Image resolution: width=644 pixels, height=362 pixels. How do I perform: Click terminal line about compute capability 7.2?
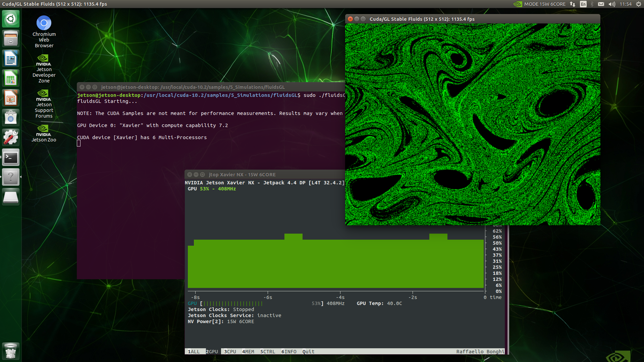click(153, 125)
